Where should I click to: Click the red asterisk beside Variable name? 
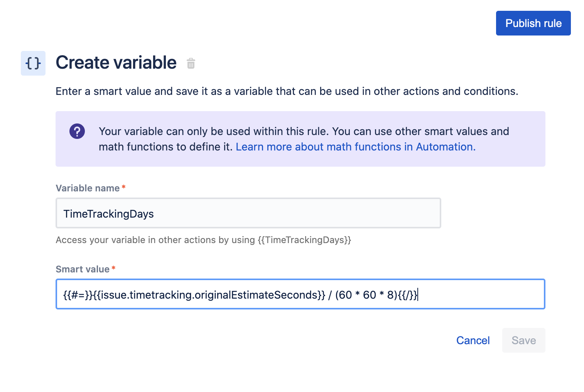(123, 187)
